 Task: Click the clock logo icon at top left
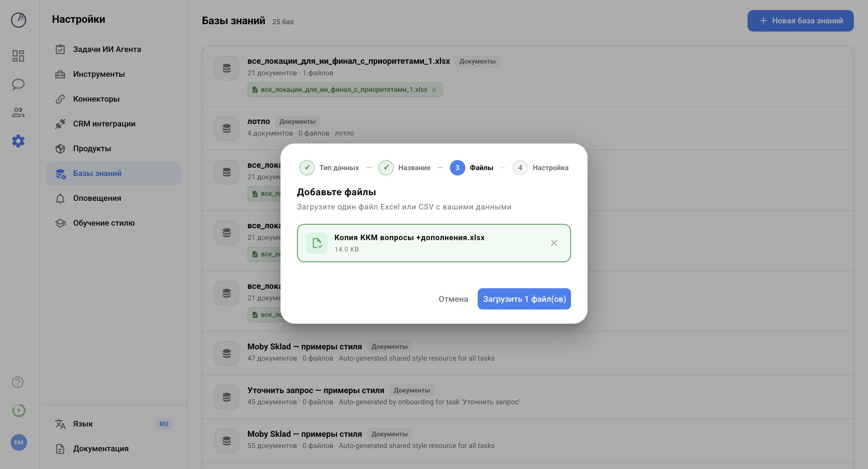click(x=19, y=20)
